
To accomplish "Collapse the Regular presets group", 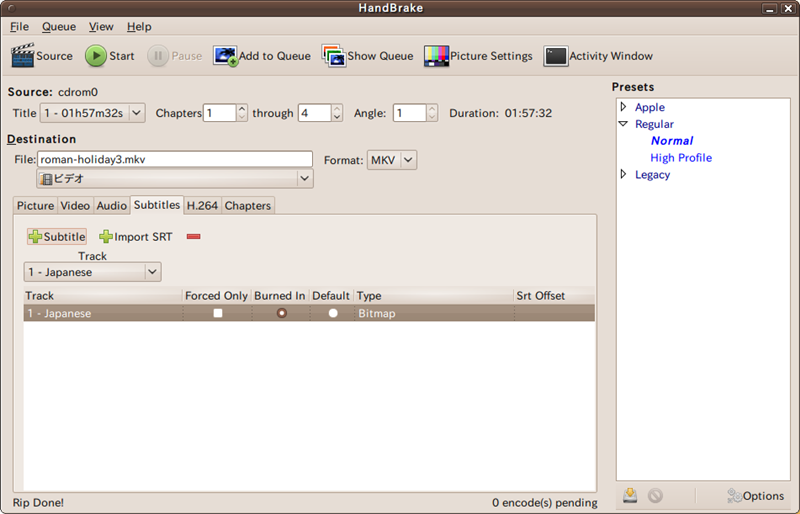I will 623,124.
